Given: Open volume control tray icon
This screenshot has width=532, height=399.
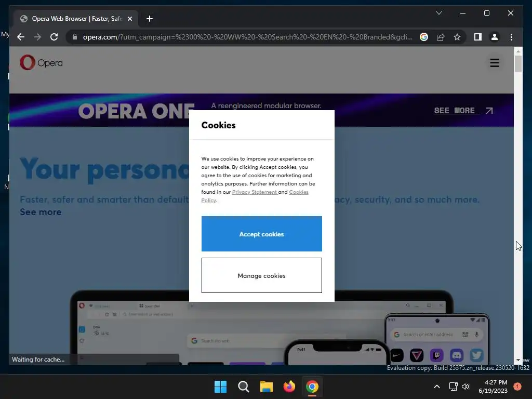Looking at the screenshot, I should point(465,387).
